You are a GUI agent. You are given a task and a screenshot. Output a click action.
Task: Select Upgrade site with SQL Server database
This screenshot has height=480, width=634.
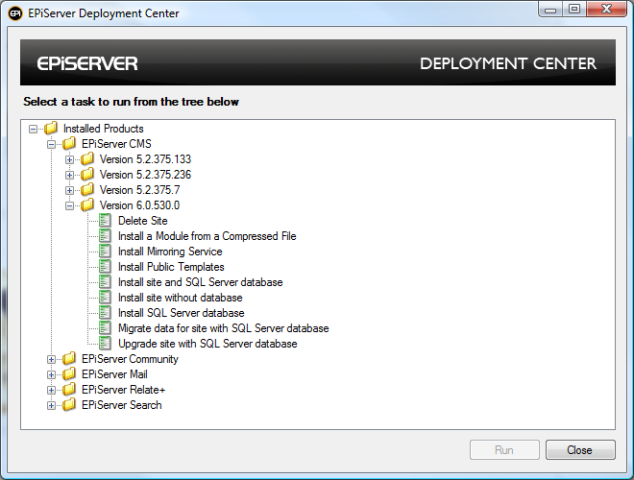click(207, 344)
